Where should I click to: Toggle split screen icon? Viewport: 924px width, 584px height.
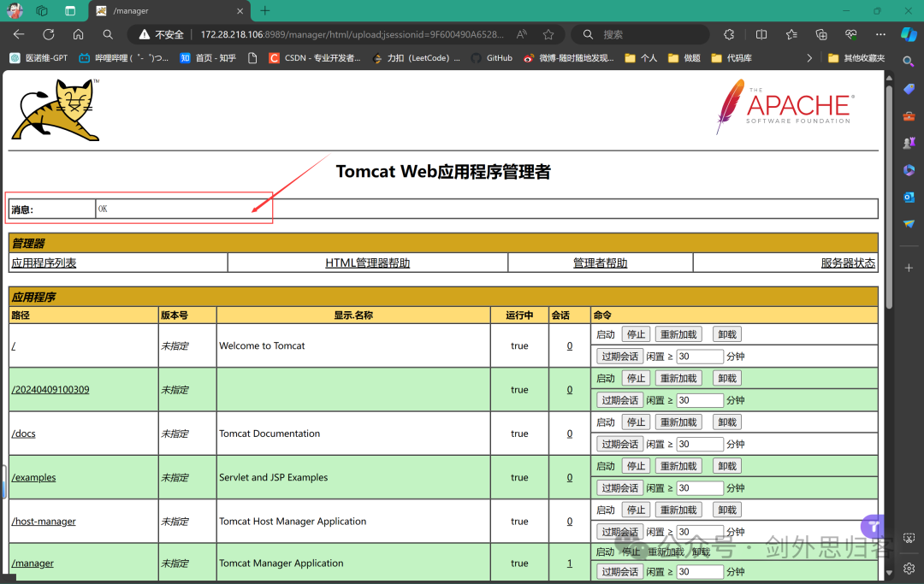761,34
